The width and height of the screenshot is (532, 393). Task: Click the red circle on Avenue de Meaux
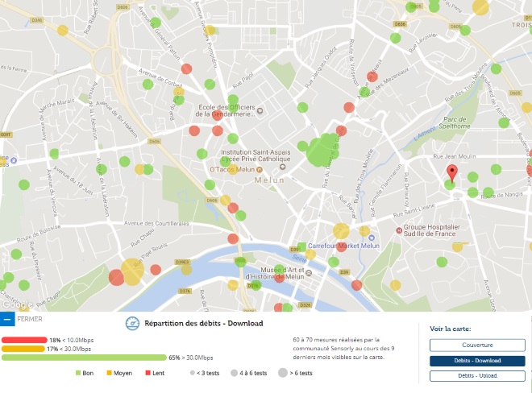[372, 77]
